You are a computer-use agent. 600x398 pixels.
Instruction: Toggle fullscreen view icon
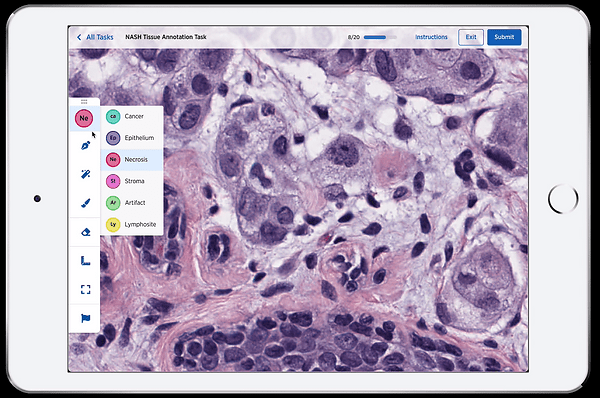coord(85,289)
